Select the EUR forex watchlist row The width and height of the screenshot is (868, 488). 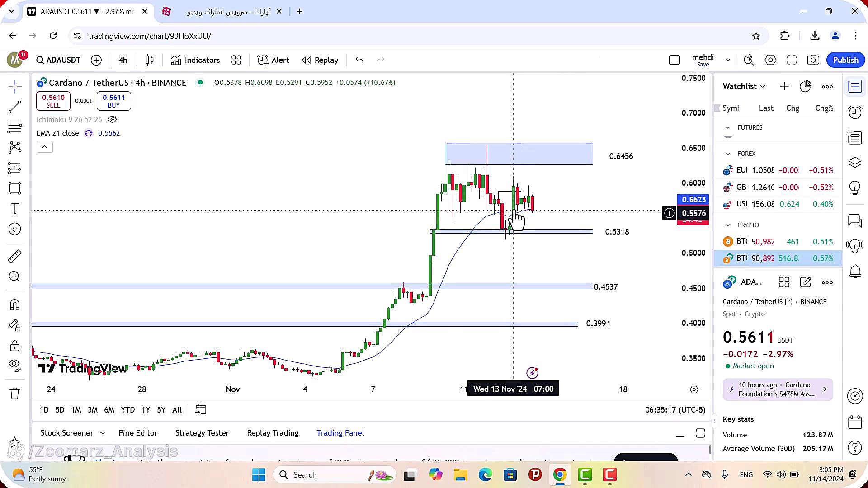[x=778, y=170]
